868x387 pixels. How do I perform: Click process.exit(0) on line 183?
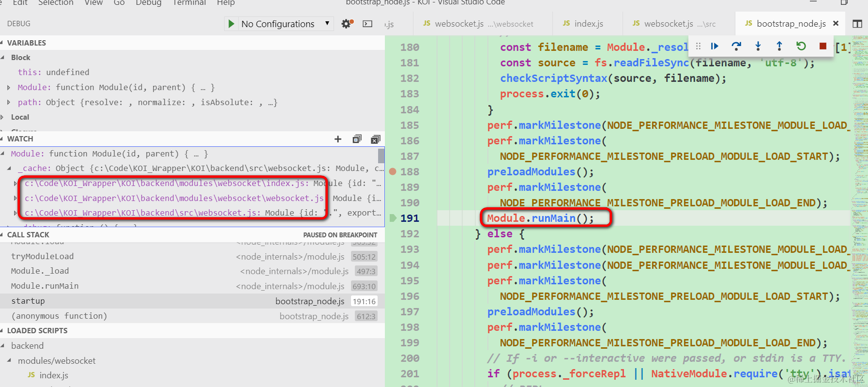[550, 94]
